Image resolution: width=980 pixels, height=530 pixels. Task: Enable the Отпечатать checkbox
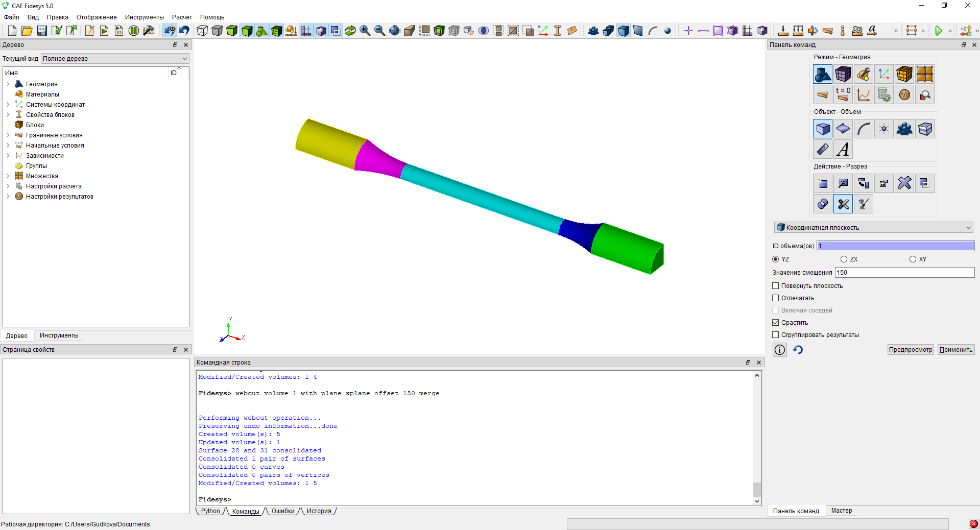coord(776,298)
